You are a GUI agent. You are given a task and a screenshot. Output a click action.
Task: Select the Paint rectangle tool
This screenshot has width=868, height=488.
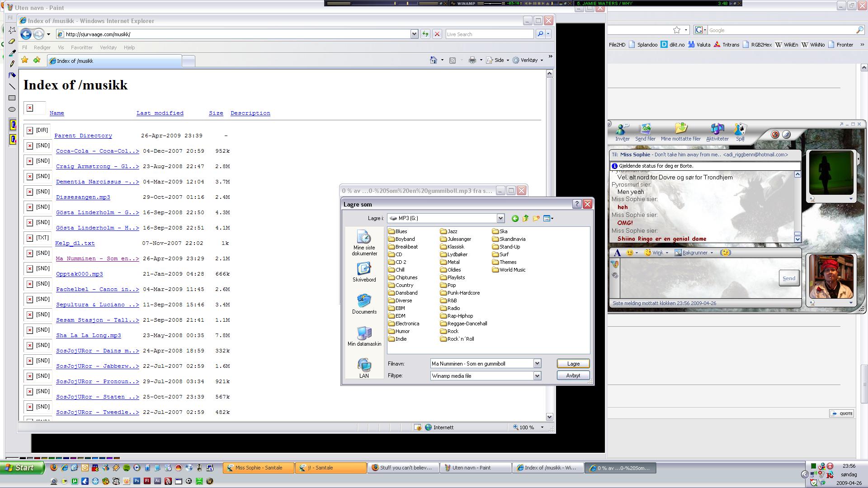12,98
